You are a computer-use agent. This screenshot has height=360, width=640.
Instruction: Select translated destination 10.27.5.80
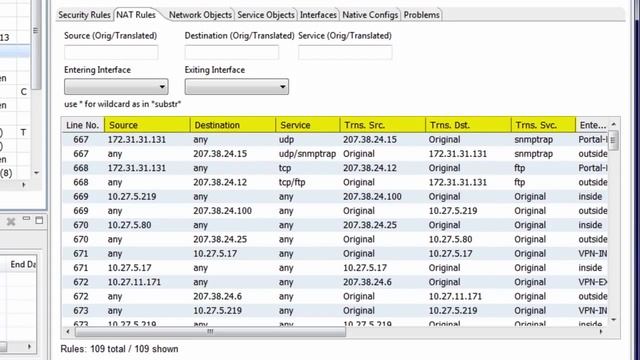tap(450, 240)
